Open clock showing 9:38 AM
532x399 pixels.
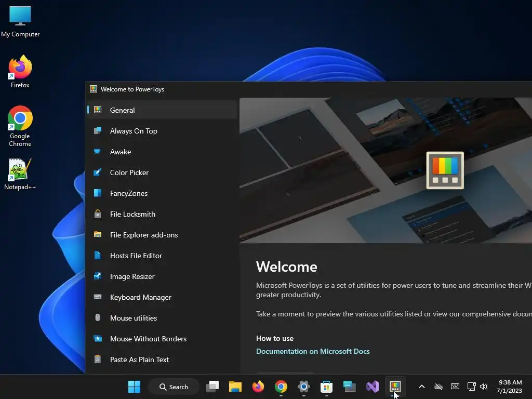click(509, 387)
